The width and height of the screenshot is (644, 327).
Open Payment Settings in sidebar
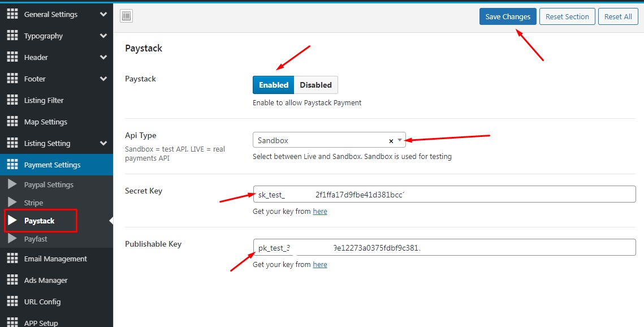(x=52, y=165)
